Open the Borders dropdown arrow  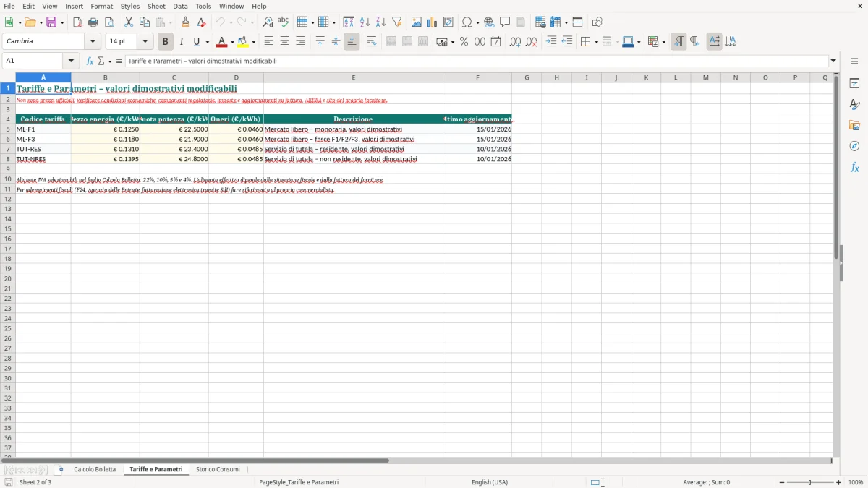[596, 42]
